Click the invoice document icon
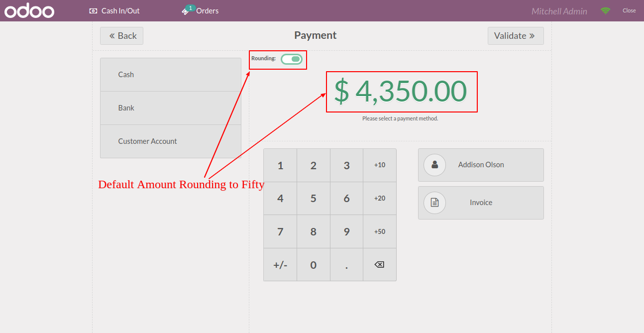The height and width of the screenshot is (333, 644). tap(434, 203)
